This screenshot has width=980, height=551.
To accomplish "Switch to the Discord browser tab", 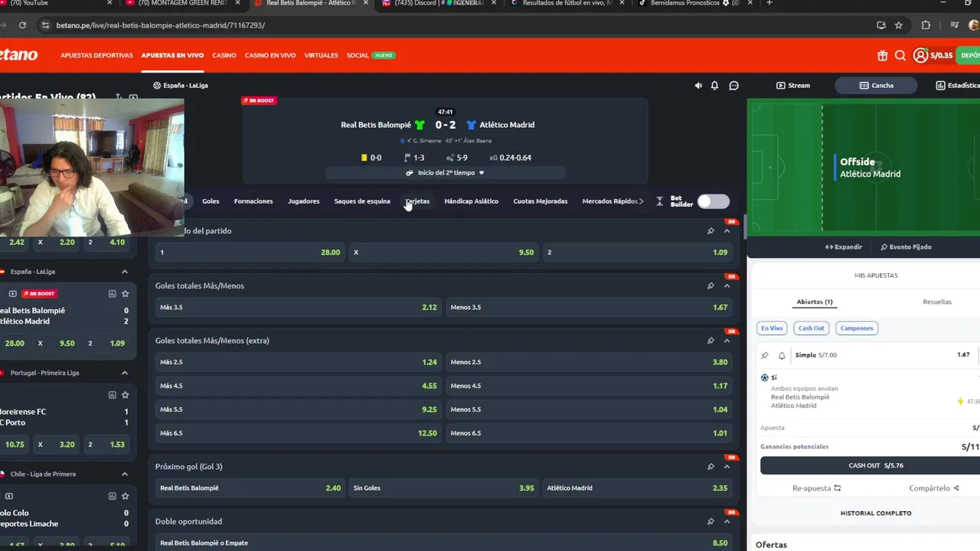I will (436, 3).
